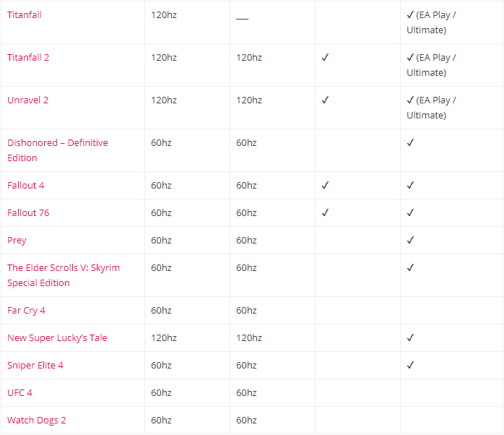Click Unravel 2's first 120hz cell
Viewport: 504px width, 435px height.
164,100
